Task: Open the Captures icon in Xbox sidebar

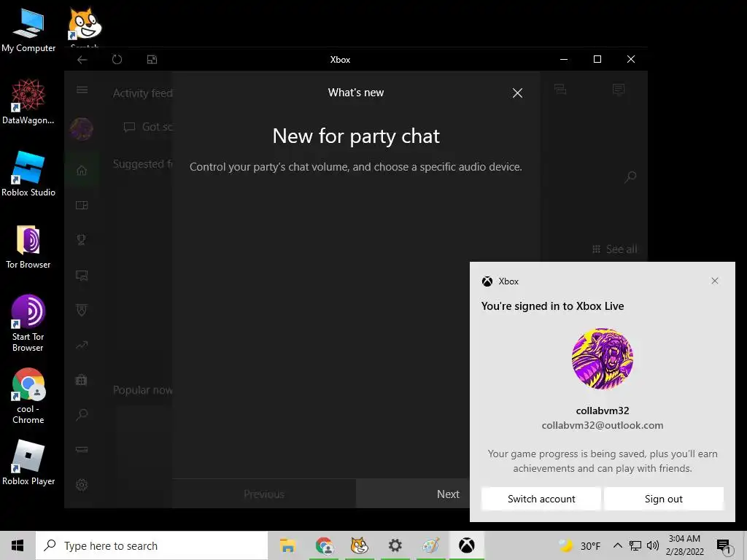Action: 82,275
